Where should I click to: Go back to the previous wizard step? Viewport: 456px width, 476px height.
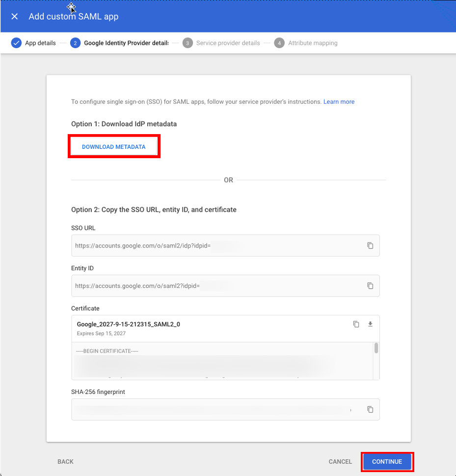coord(65,461)
